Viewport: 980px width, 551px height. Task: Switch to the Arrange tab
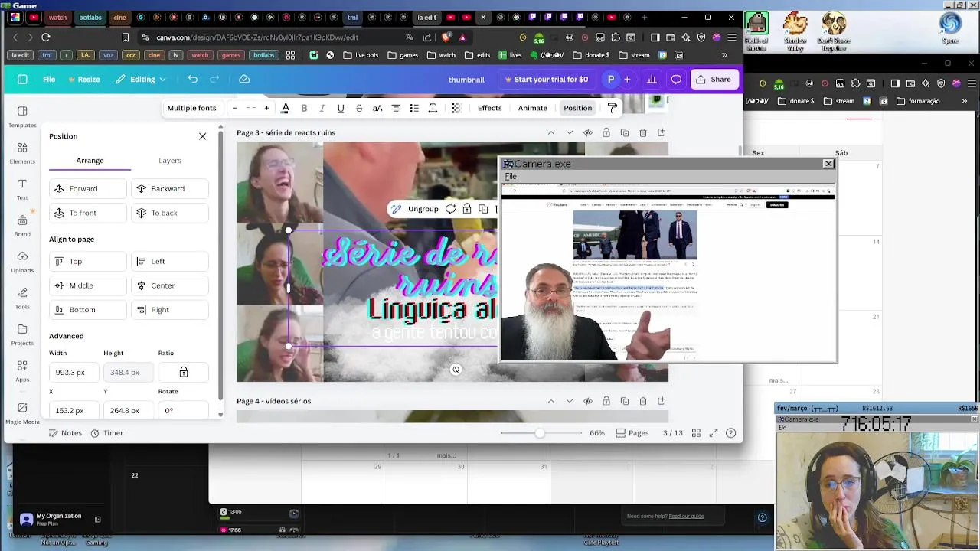[x=90, y=161]
